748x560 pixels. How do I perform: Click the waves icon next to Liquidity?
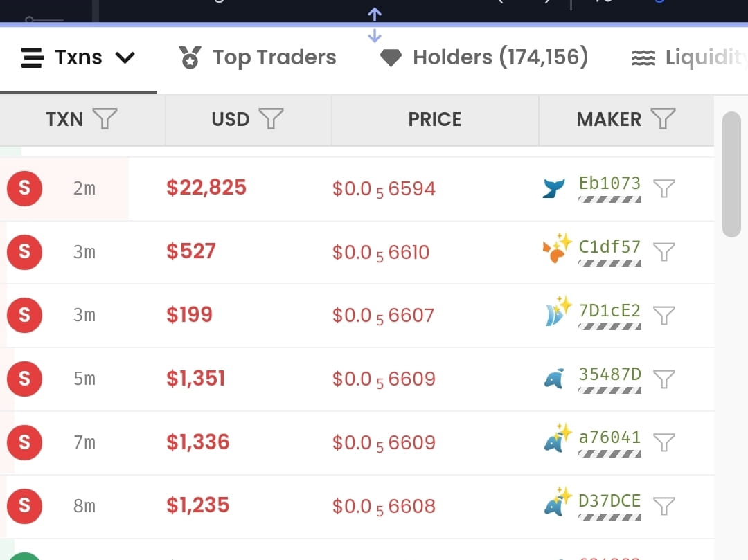coord(646,57)
